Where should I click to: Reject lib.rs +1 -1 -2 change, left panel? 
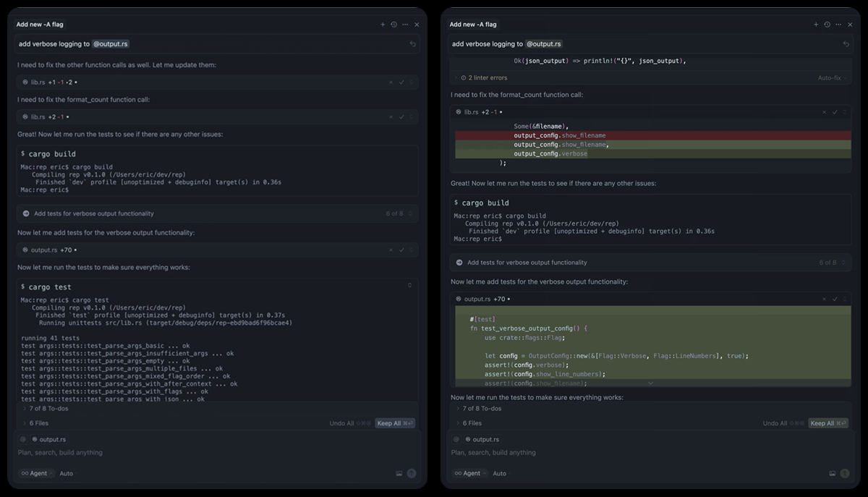click(391, 82)
